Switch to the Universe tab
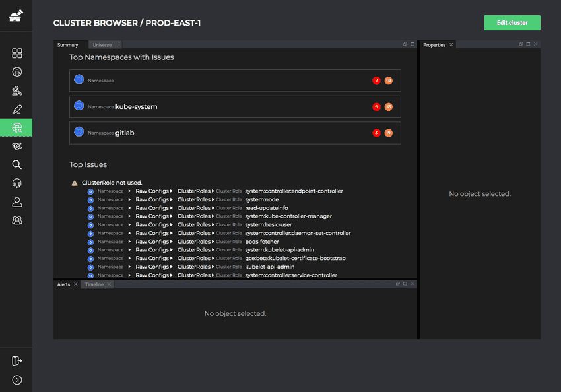This screenshot has width=561, height=392. coord(102,45)
